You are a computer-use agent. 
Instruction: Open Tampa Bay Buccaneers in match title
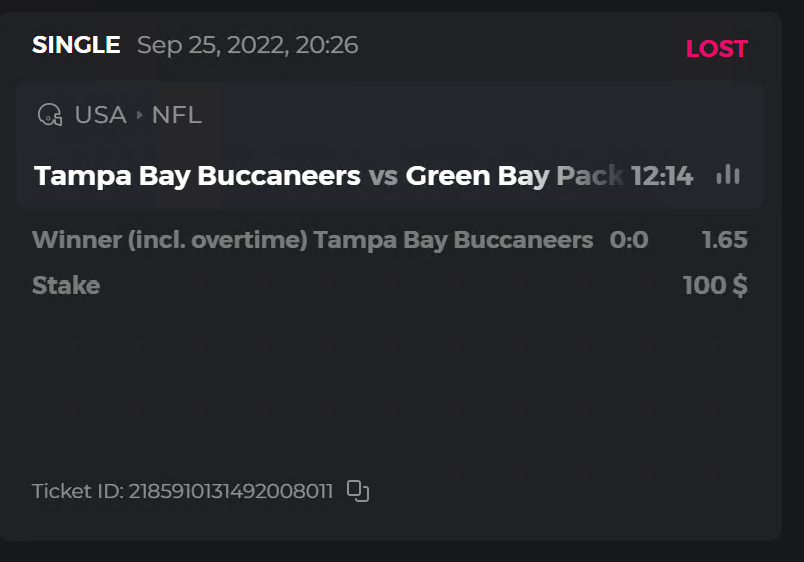coord(197,176)
